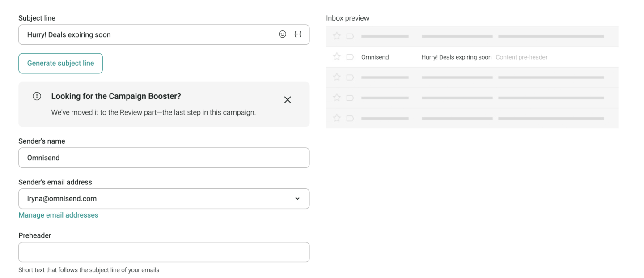Screen dimensions: 644x278
Task: Dismiss the Campaign Booster notification
Action: click(x=288, y=99)
